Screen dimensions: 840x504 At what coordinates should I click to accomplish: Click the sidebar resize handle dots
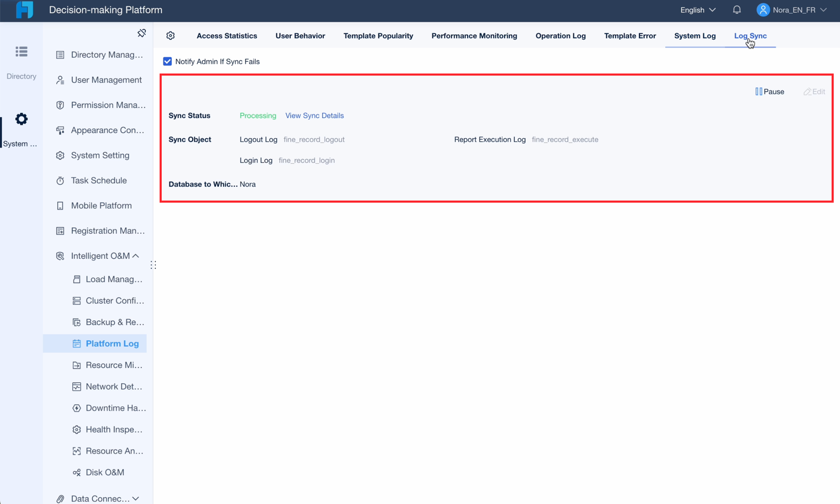pyautogui.click(x=153, y=265)
